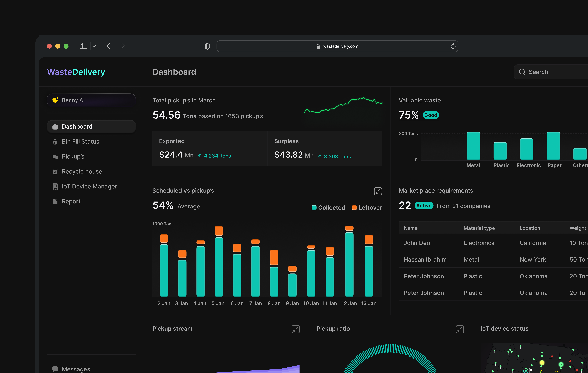This screenshot has height=373, width=588.
Task: Click the Active status badge
Action: (x=424, y=206)
